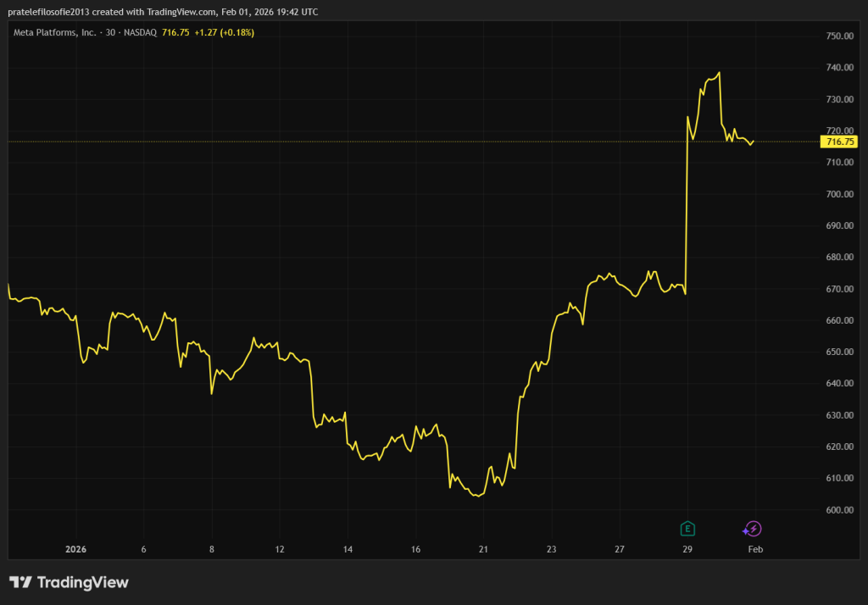Click the green earnings E marker
This screenshot has height=605, width=868.
(x=687, y=530)
